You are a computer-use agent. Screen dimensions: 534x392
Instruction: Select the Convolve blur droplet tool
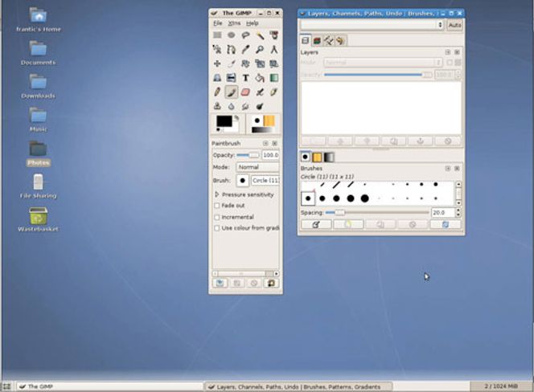232,106
